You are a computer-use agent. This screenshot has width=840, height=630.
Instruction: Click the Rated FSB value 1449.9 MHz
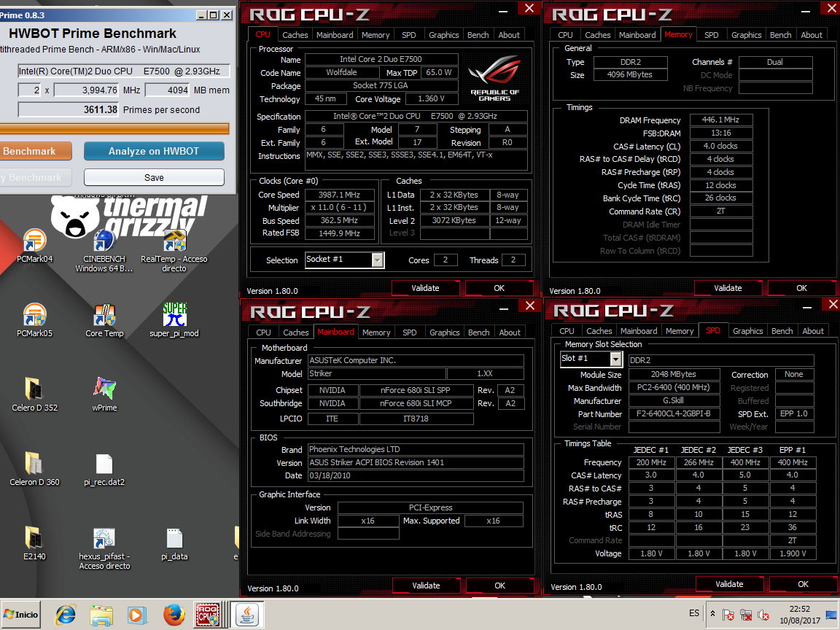[x=339, y=233]
